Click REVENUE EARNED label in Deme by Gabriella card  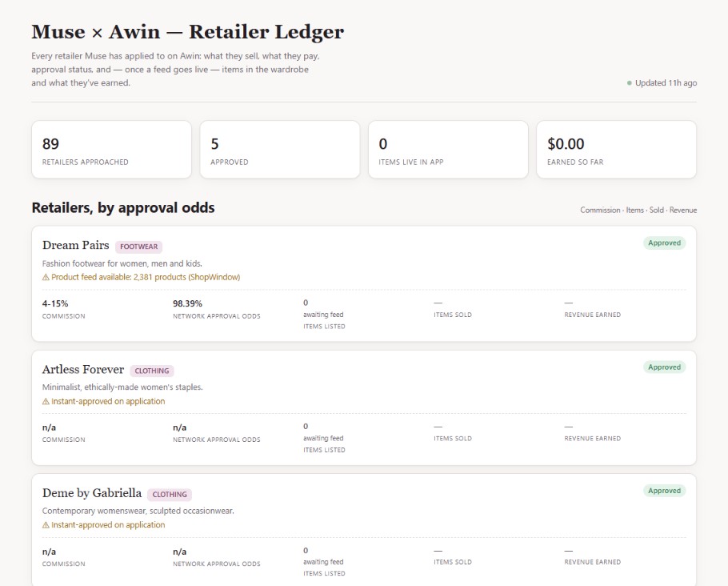pos(593,562)
